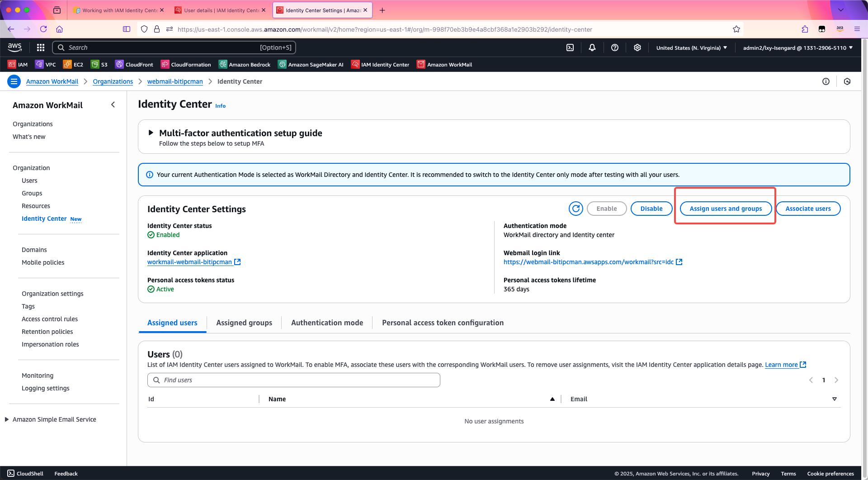This screenshot has width=868, height=480.
Task: Open Access control rules in sidebar
Action: 50,319
